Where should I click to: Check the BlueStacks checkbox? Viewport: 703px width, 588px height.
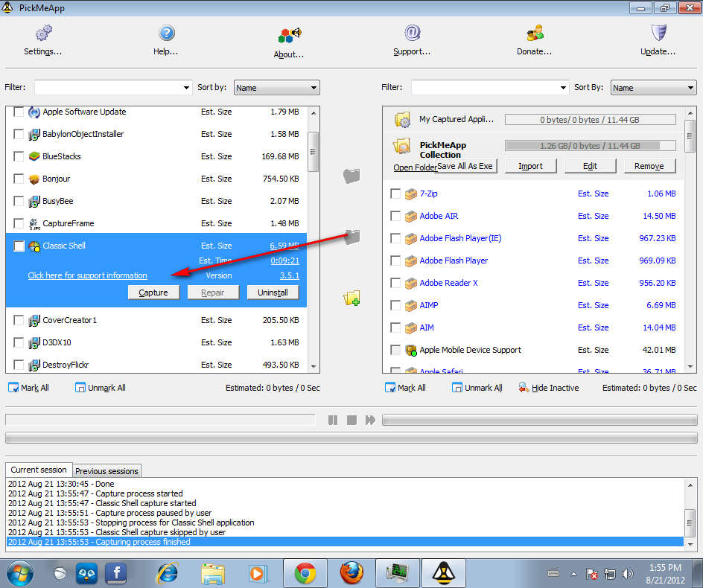19,156
